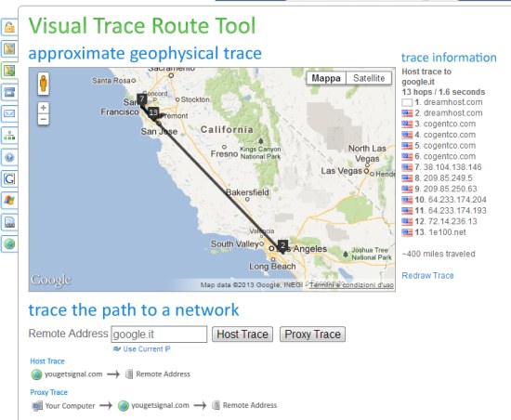Click the server icon before Remote Address under Proxy Trace
The width and height of the screenshot is (511, 420).
[216, 405]
